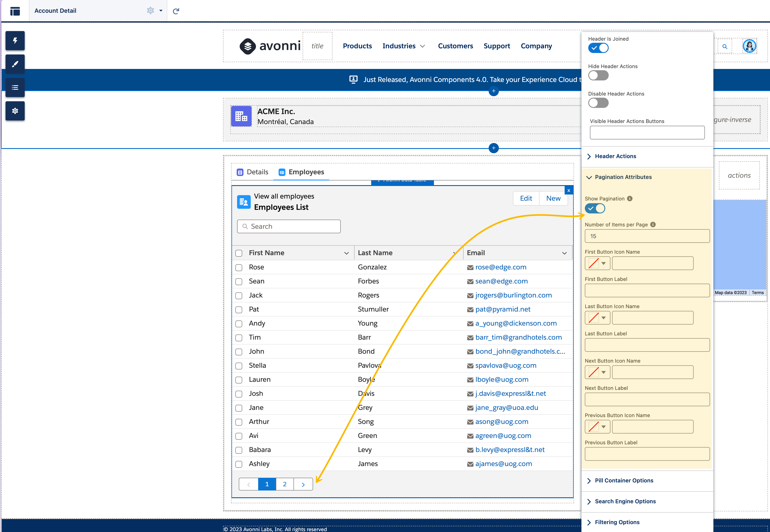Expand the Header Actions section
Viewport: 770px width, 532px height.
click(x=615, y=156)
